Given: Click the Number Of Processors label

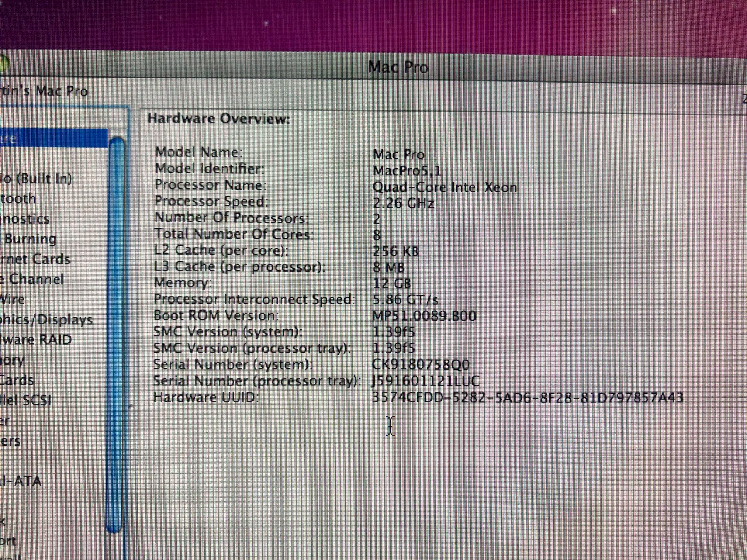Looking at the screenshot, I should (x=232, y=218).
